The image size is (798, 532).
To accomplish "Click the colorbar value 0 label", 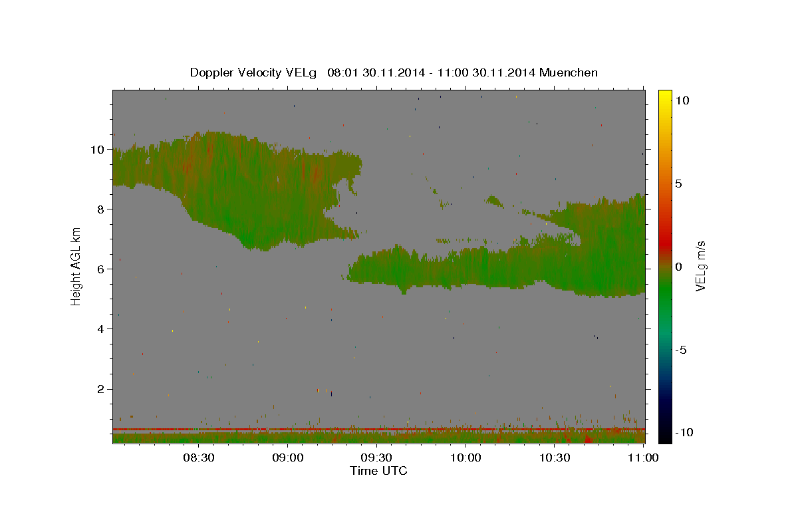I will [679, 267].
